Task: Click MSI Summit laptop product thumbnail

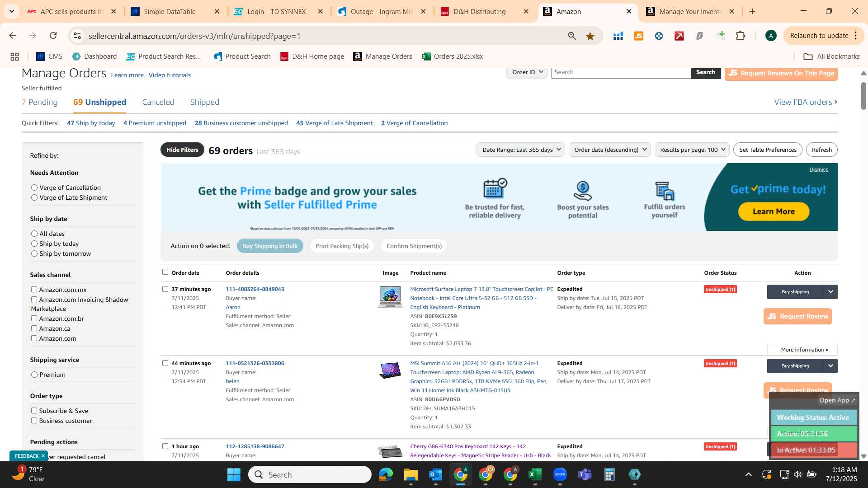Action: [390, 370]
